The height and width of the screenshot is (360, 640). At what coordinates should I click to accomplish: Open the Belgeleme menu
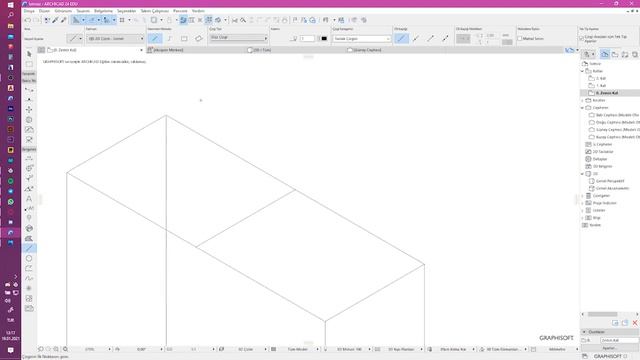pos(103,11)
